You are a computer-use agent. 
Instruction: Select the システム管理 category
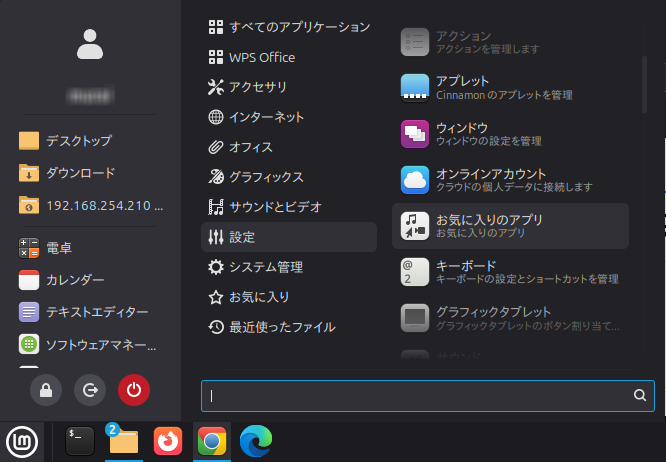click(x=265, y=267)
